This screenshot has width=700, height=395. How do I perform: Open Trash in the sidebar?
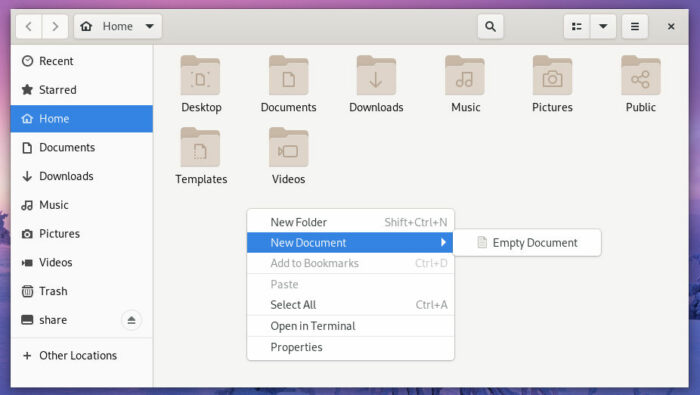pyautogui.click(x=82, y=291)
